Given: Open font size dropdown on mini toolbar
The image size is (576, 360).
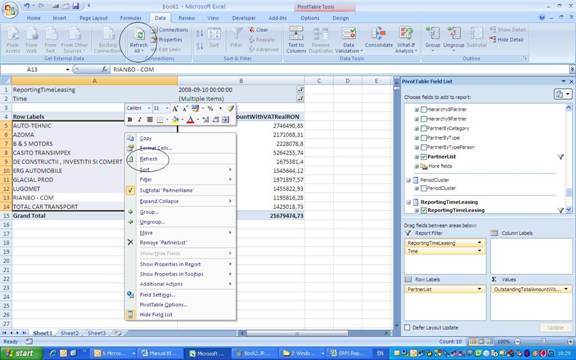Looking at the screenshot, I should (167, 108).
